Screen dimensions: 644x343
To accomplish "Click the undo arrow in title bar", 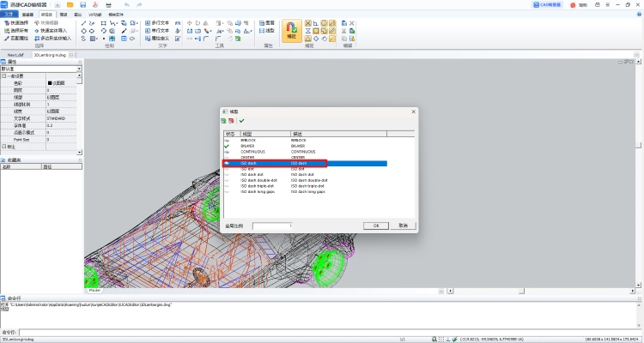I will 126,5.
